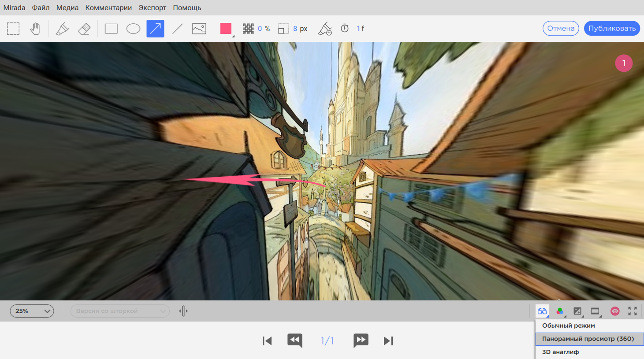The image size is (644, 359).
Task: Open the pink stroke color swatch
Action: tap(226, 29)
